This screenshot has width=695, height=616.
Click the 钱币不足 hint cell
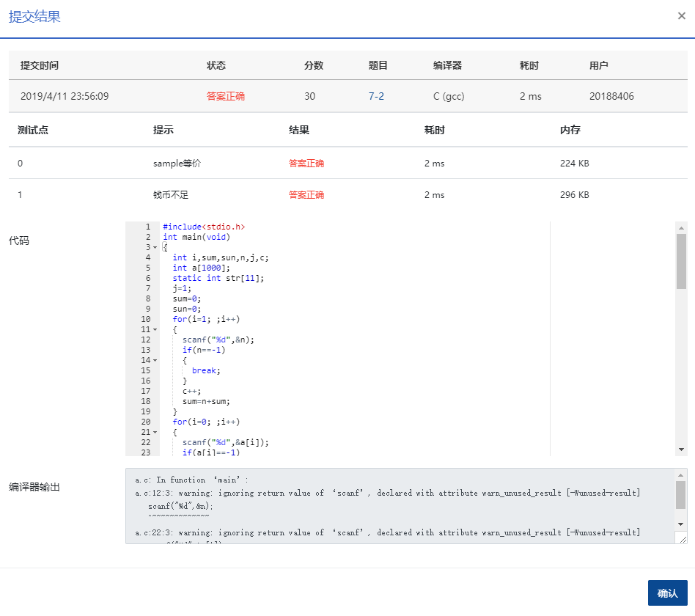[171, 194]
